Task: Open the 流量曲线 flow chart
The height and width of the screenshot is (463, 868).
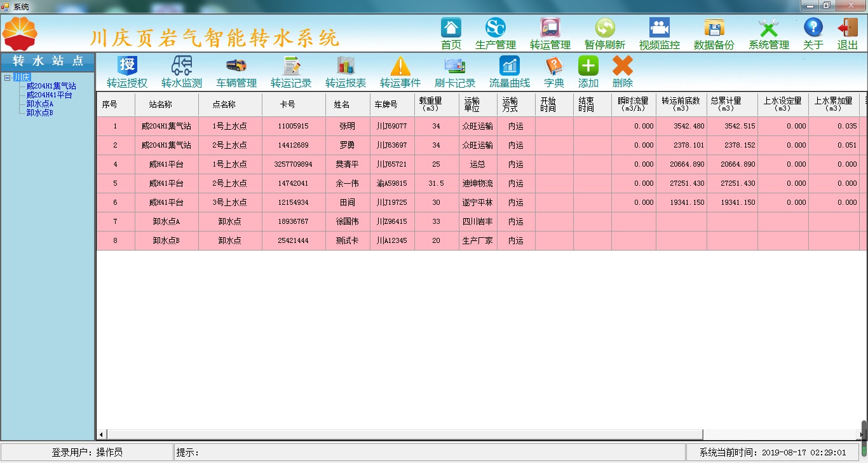Action: pyautogui.click(x=510, y=66)
